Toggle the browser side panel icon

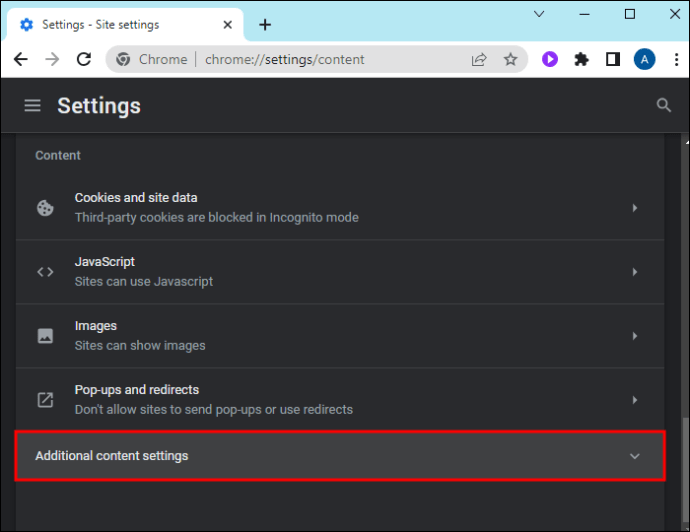(612, 59)
